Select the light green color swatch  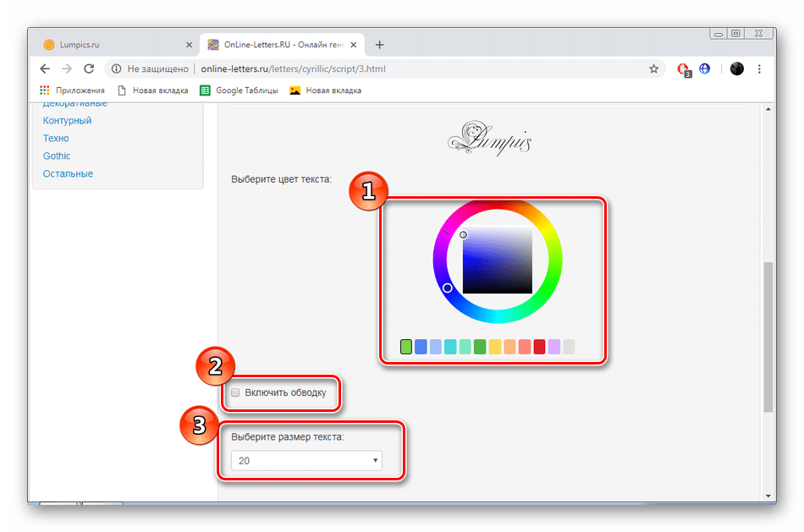(x=406, y=347)
